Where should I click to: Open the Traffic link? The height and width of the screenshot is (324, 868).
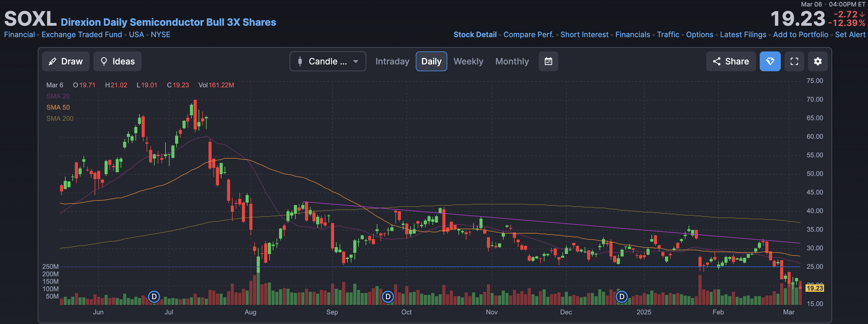(668, 35)
